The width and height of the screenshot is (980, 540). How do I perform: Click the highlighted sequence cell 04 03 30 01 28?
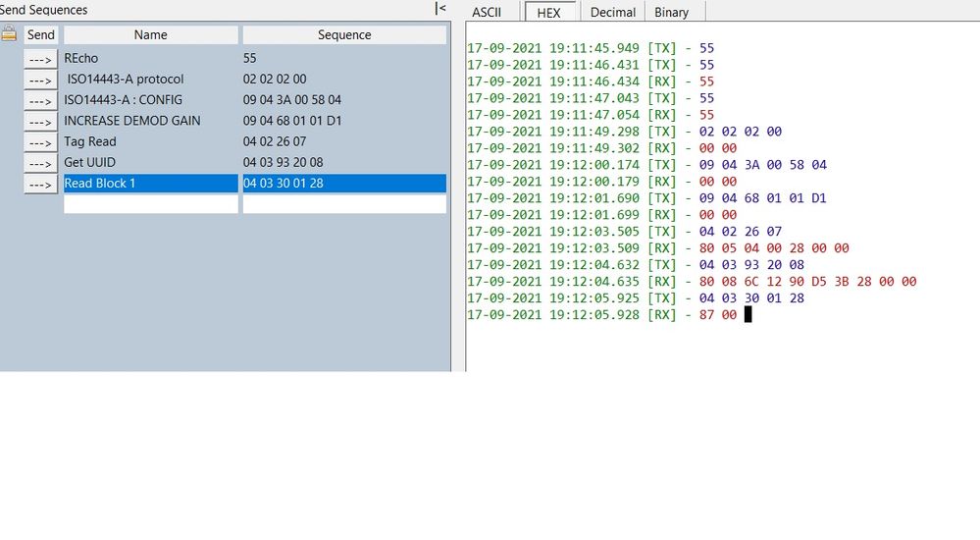click(344, 183)
